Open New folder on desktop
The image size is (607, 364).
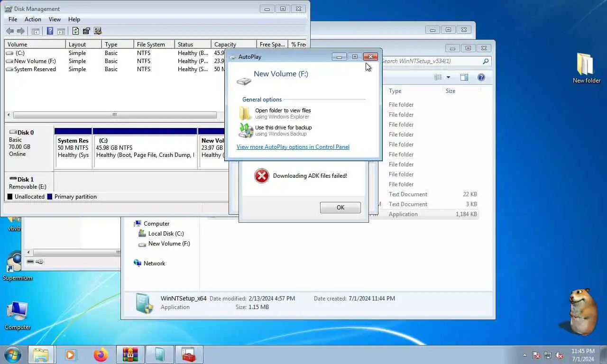coord(586,68)
